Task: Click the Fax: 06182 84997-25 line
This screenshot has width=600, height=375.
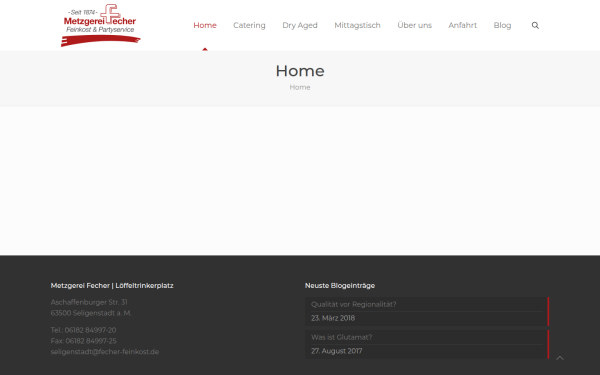Action: pyautogui.click(x=83, y=341)
